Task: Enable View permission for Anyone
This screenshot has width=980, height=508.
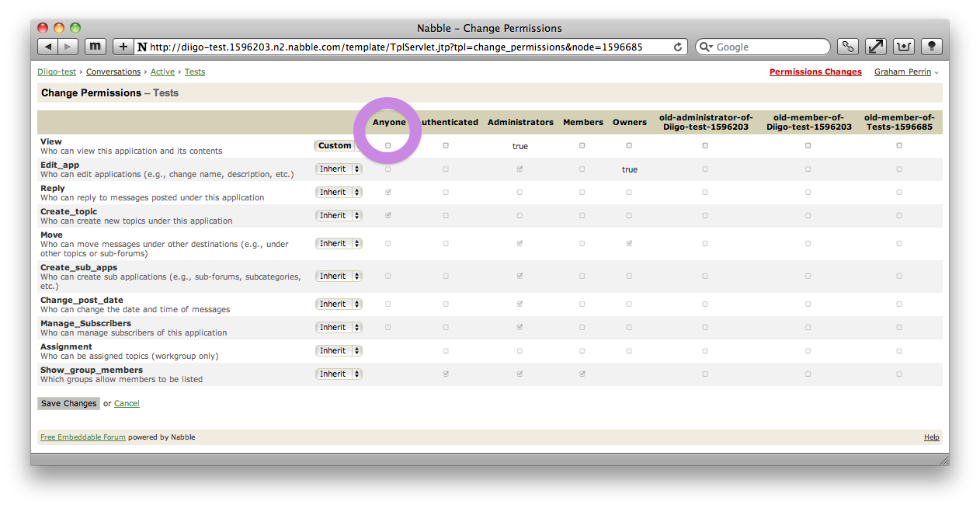Action: point(388,146)
